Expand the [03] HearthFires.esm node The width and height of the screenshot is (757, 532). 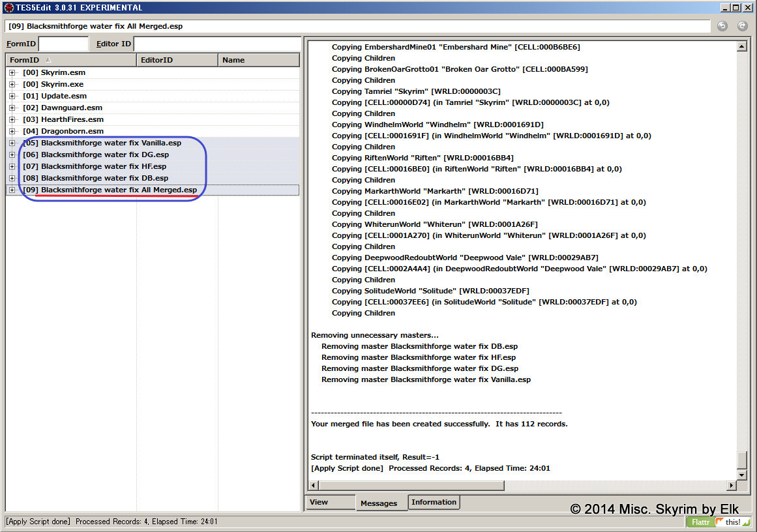click(x=12, y=119)
